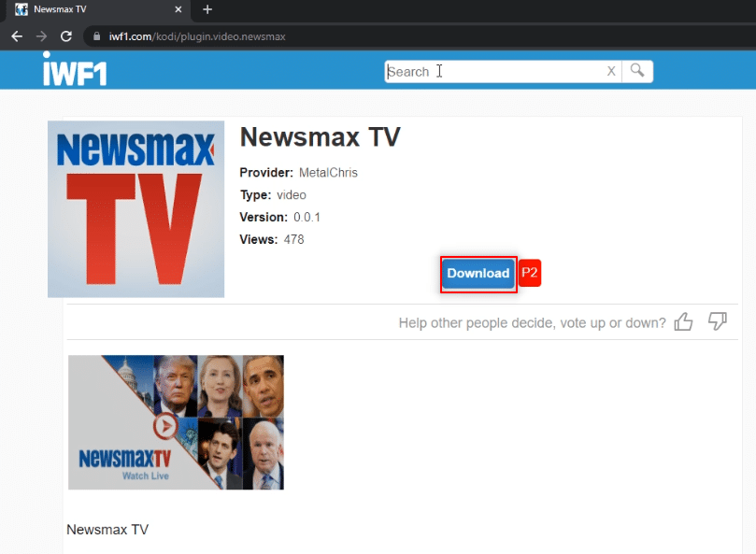Image resolution: width=756 pixels, height=554 pixels.
Task: Click the Newsmax TV page heading
Action: (x=321, y=137)
